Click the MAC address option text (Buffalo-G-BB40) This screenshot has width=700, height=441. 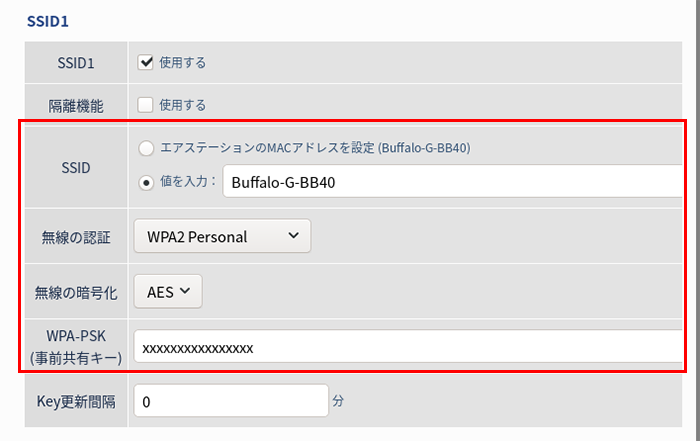pyautogui.click(x=315, y=148)
